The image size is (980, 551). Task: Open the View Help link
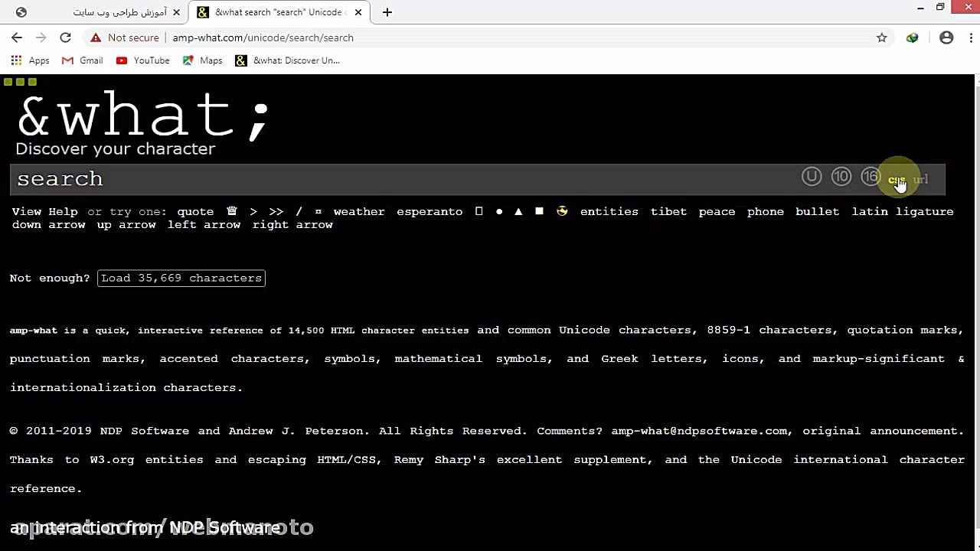tap(44, 211)
